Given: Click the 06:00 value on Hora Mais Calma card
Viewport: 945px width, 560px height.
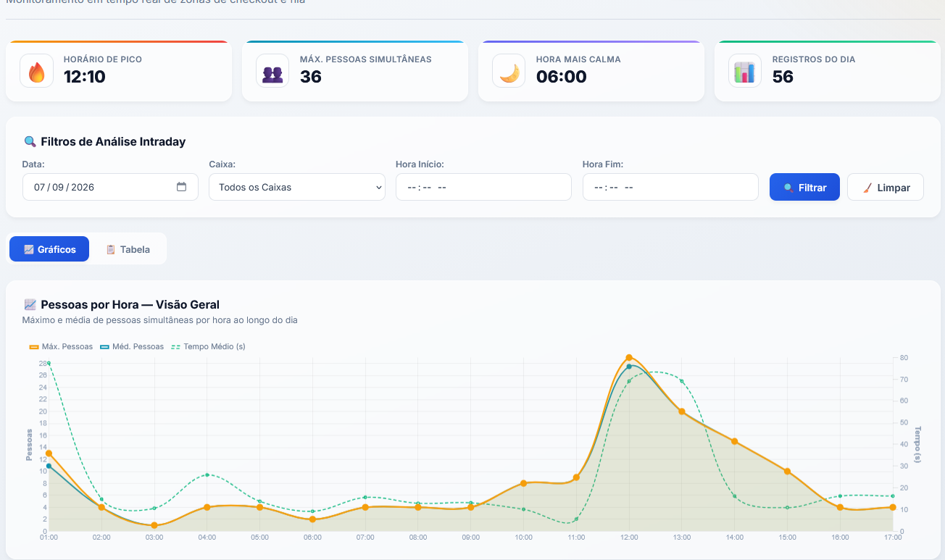Looking at the screenshot, I should click(x=562, y=76).
